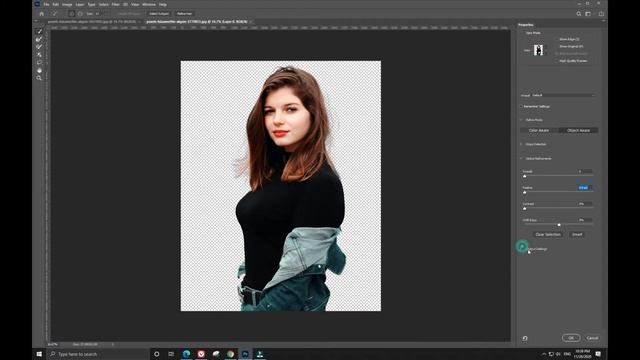Screen dimensions: 640x360
Task: Open Chrome from the taskbar
Action: point(231,354)
